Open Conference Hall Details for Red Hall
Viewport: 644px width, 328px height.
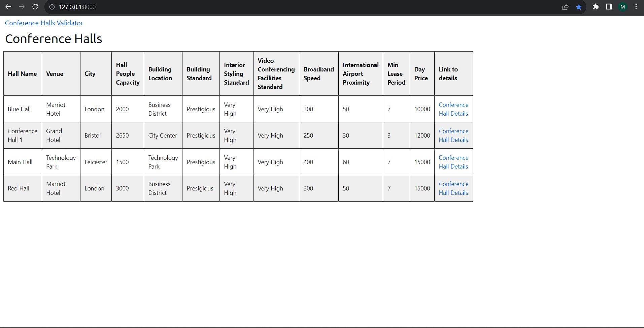(x=453, y=188)
